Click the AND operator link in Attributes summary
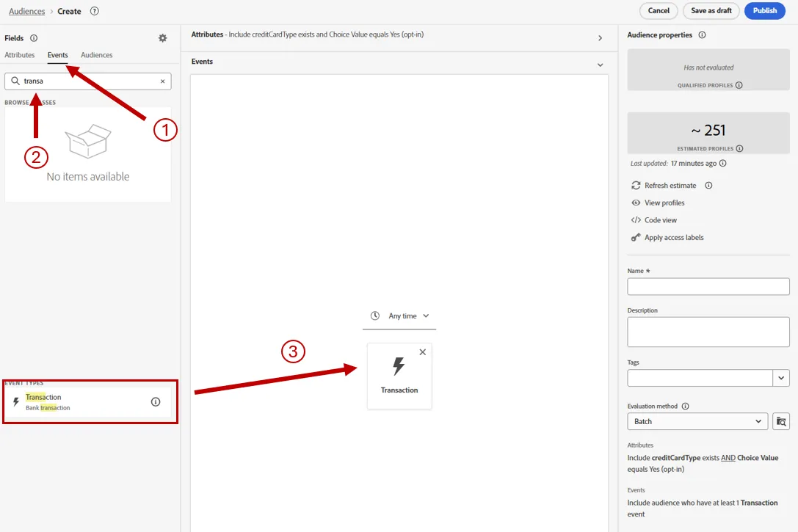The image size is (798, 532). point(728,458)
